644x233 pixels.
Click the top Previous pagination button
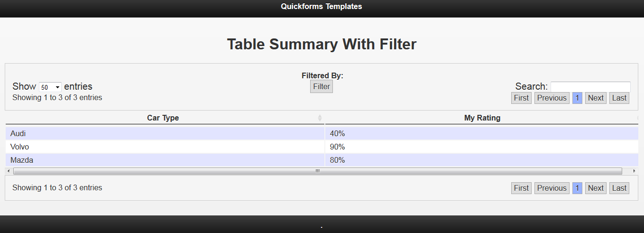(x=552, y=98)
